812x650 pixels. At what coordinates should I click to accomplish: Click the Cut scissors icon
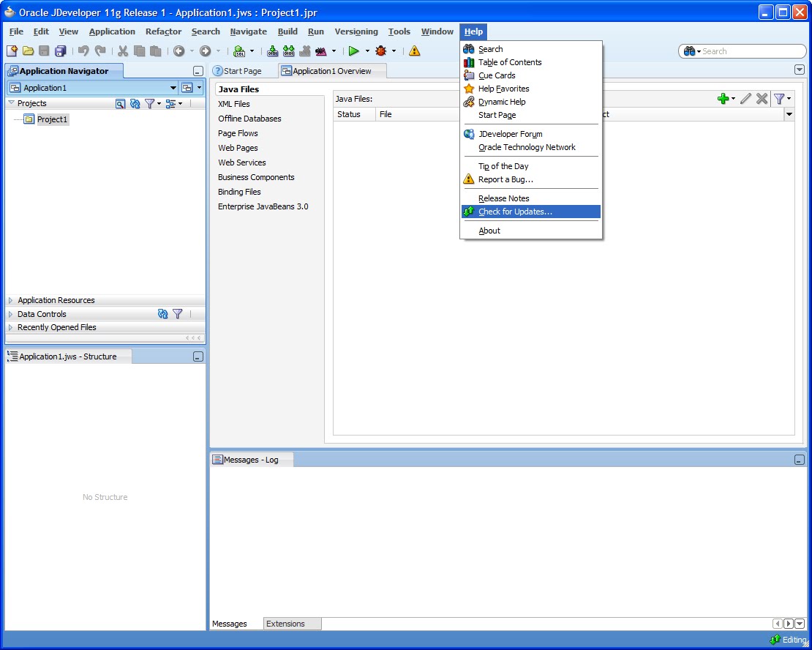coord(123,51)
